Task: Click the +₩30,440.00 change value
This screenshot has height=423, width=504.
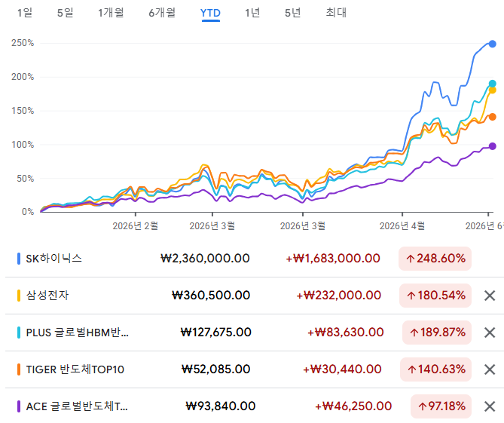Action: pos(342,369)
